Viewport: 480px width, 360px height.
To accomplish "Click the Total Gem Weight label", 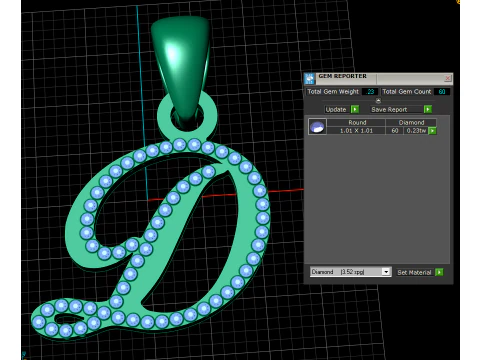I will [x=333, y=92].
